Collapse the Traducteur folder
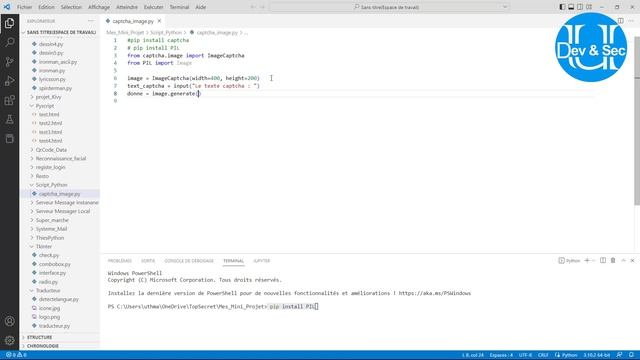 coord(48,291)
